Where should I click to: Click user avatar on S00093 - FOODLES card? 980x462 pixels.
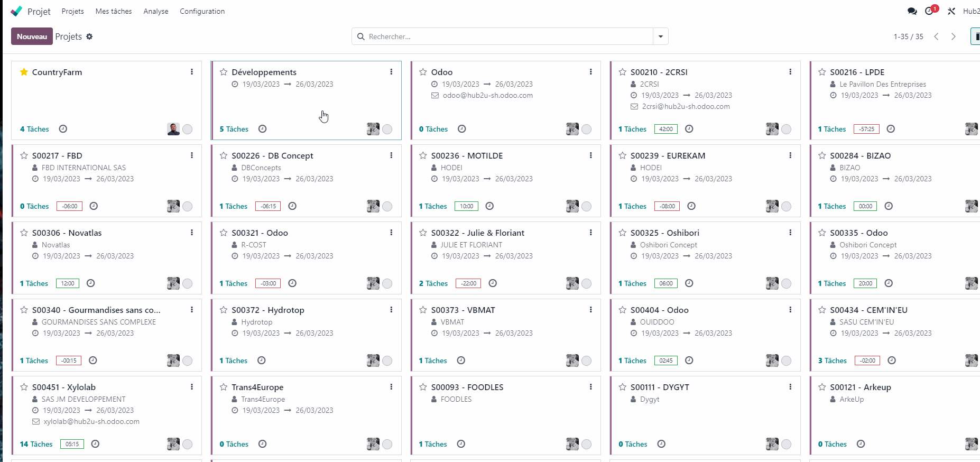572,444
